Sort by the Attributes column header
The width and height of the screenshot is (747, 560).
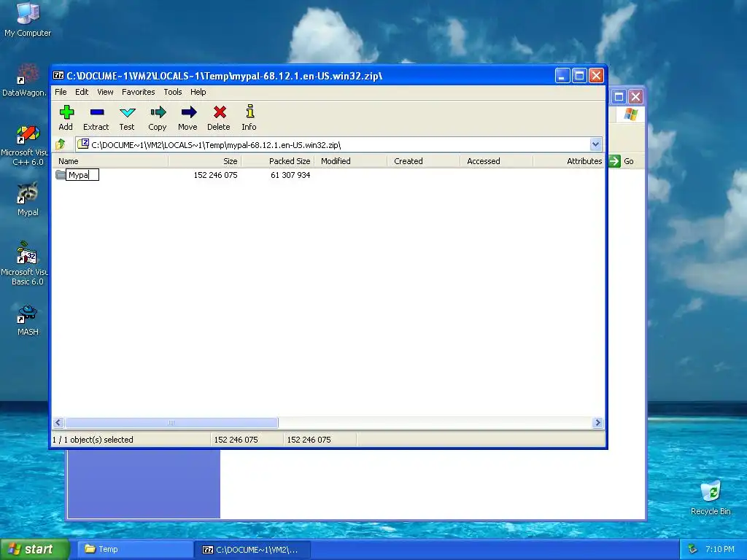[x=569, y=161]
